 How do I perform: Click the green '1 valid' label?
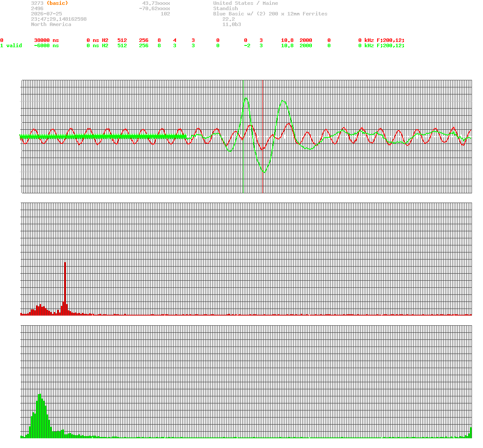point(11,45)
